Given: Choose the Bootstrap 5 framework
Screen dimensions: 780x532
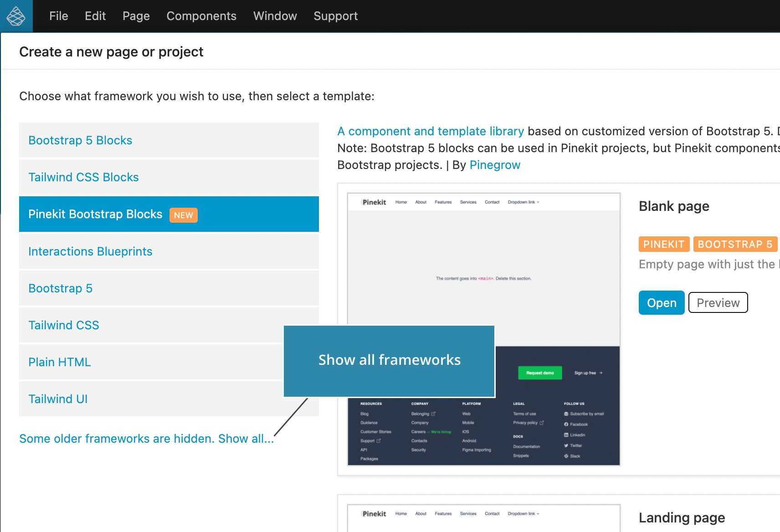Looking at the screenshot, I should point(169,288).
